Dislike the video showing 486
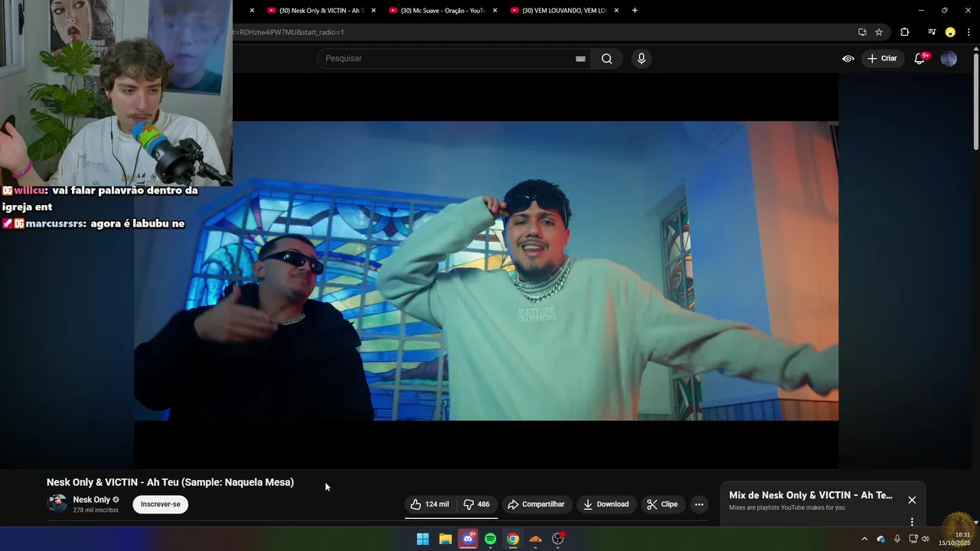Screen dimensions: 980x551 point(476,504)
